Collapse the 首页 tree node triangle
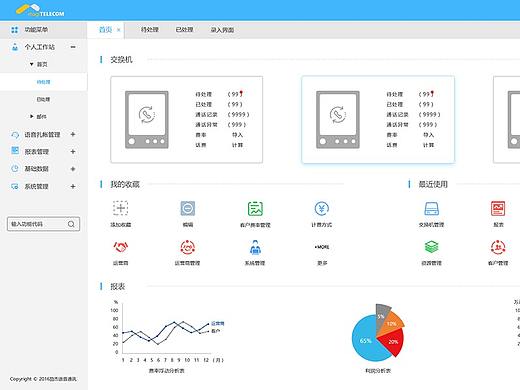Screen dimensions: 520x390 [x=31, y=64]
